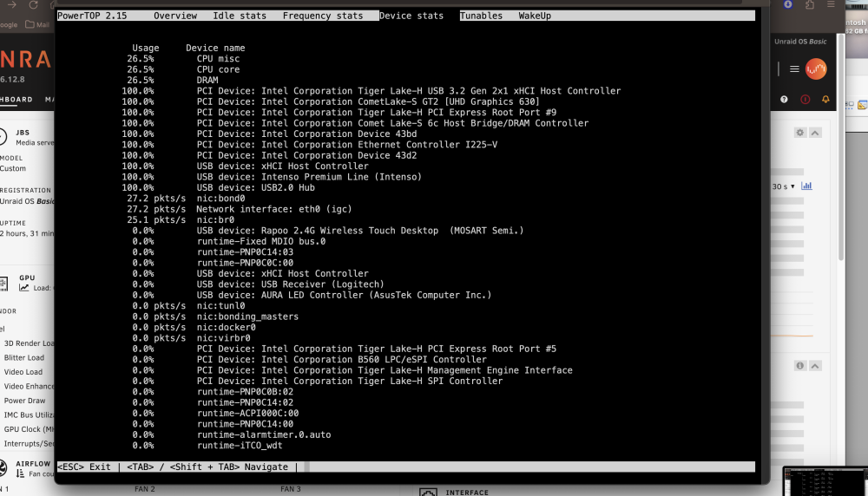Click the GPU card icon
Viewport: 868px width, 496px height.
pyautogui.click(x=3, y=283)
